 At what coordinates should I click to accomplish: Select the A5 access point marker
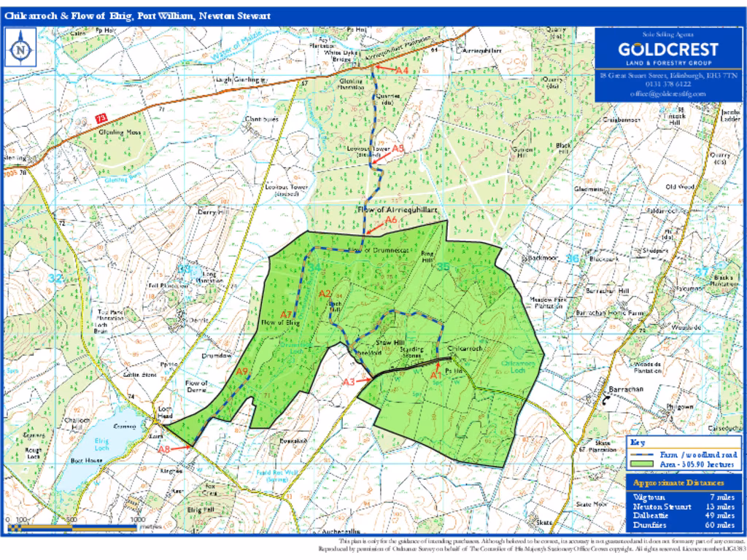[x=398, y=149]
